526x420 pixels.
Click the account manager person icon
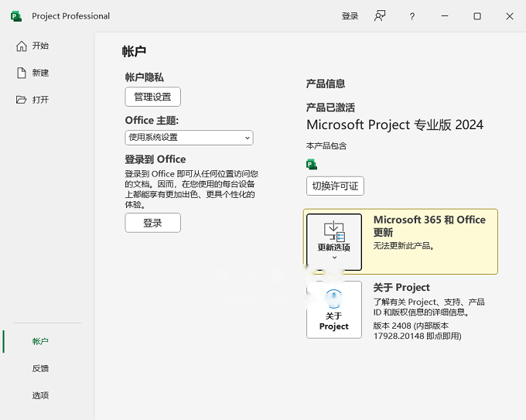click(379, 16)
